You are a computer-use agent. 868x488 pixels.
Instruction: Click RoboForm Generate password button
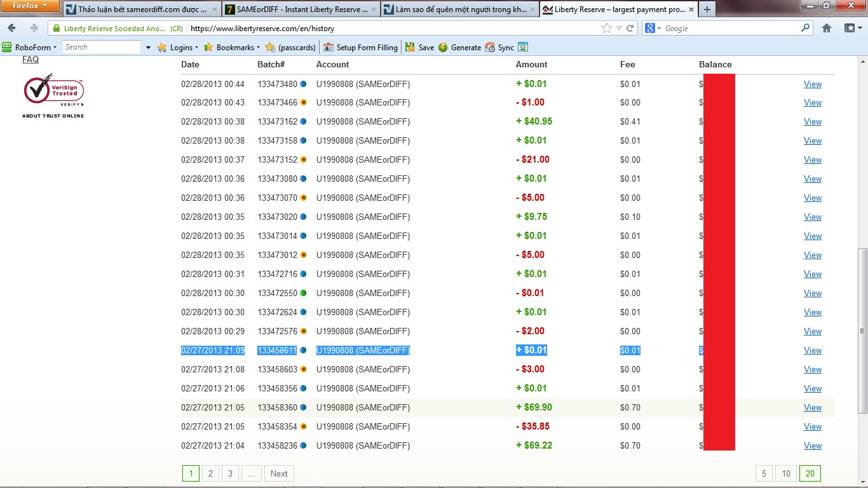(x=459, y=47)
